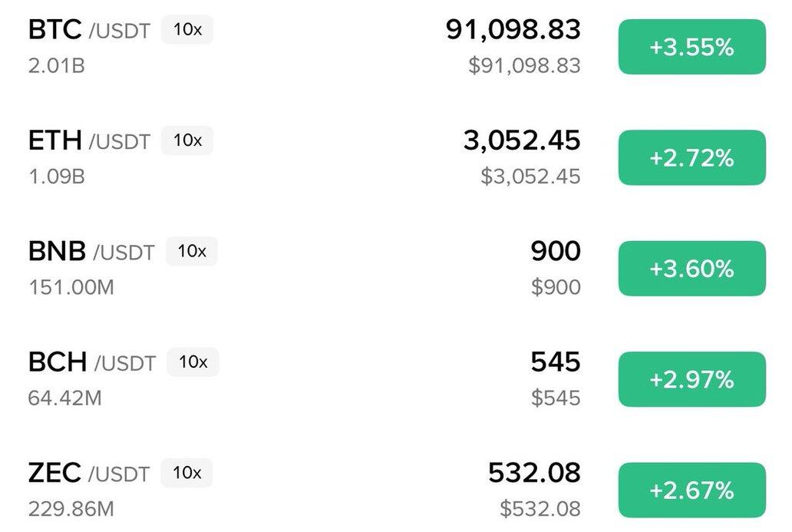Viewport: 792px width, 532px height.
Task: Tap the 10x leverage badge beside ETH
Action: [x=187, y=140]
